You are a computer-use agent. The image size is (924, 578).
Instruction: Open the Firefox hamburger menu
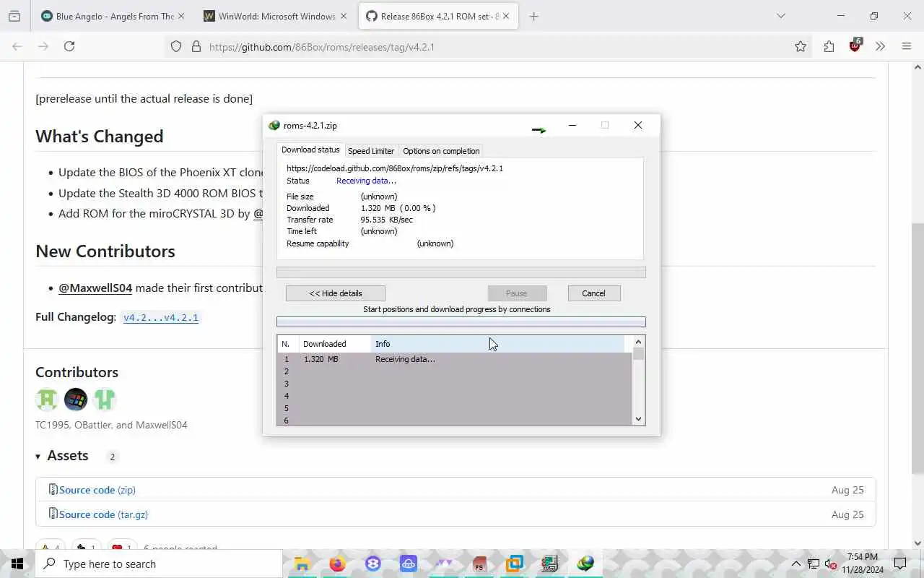[907, 46]
